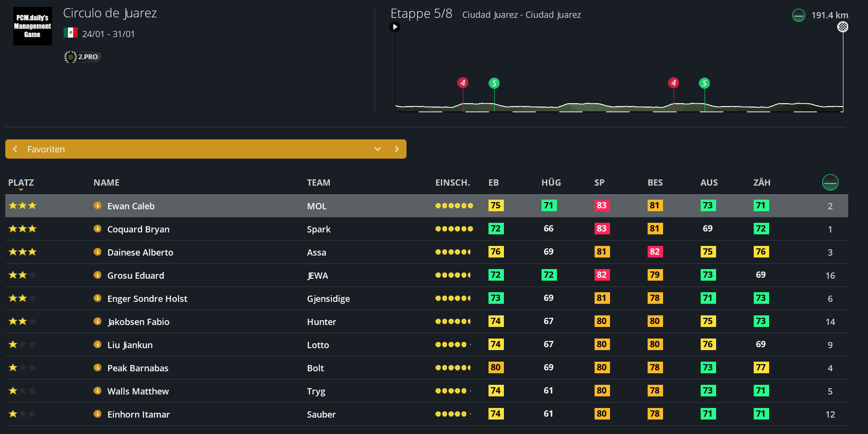Sort the table by PLATZ column
Image resolution: width=868 pixels, height=434 pixels.
pos(21,183)
